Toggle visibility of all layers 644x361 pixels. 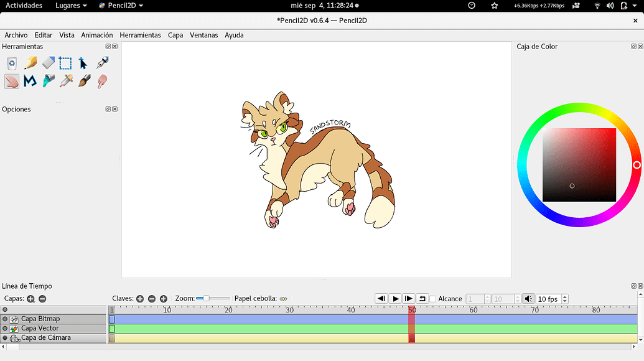[x=5, y=310]
